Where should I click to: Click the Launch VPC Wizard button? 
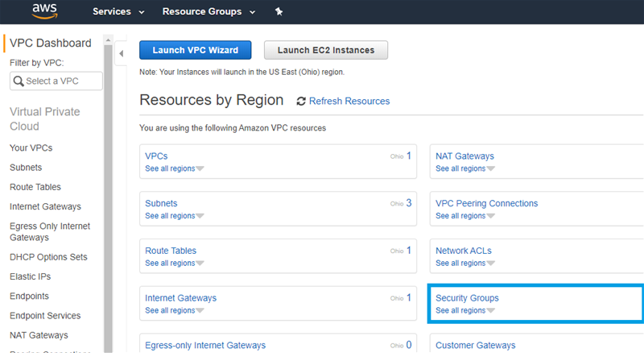pyautogui.click(x=196, y=50)
